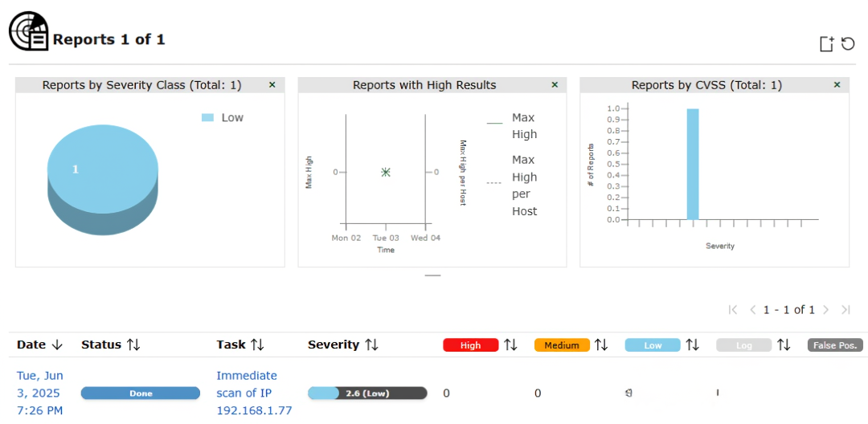Viewport: 868px width, 424px height.
Task: Sort by High results count
Action: [511, 345]
